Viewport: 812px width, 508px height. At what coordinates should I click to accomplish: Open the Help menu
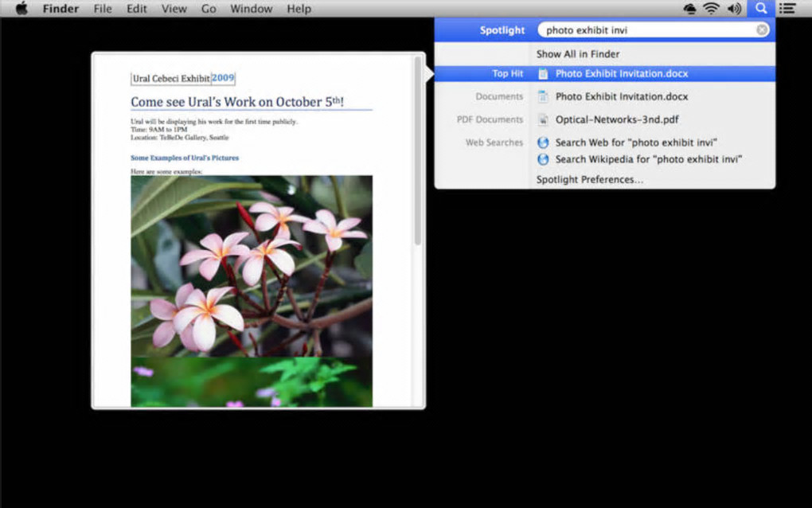(299, 9)
